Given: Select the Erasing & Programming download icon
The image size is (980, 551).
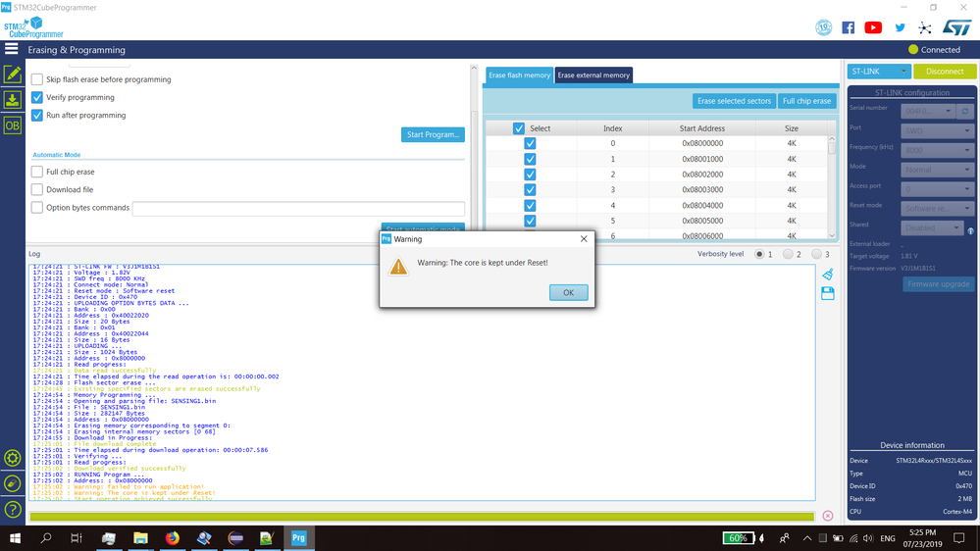Looking at the screenshot, I should [13, 99].
